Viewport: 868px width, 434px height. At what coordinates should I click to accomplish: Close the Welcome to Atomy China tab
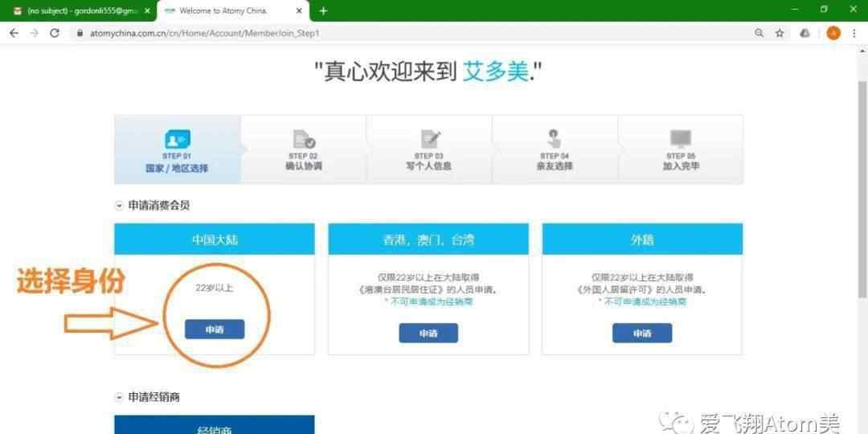(x=299, y=10)
